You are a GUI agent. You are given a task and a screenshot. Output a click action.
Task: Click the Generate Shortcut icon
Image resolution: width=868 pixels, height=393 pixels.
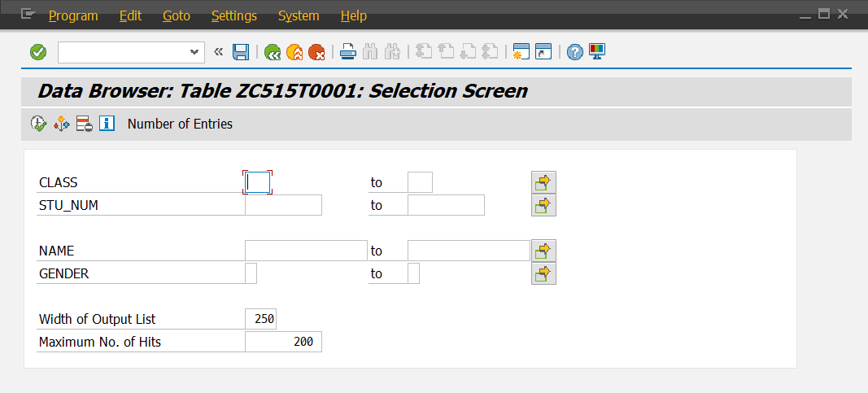(x=543, y=52)
